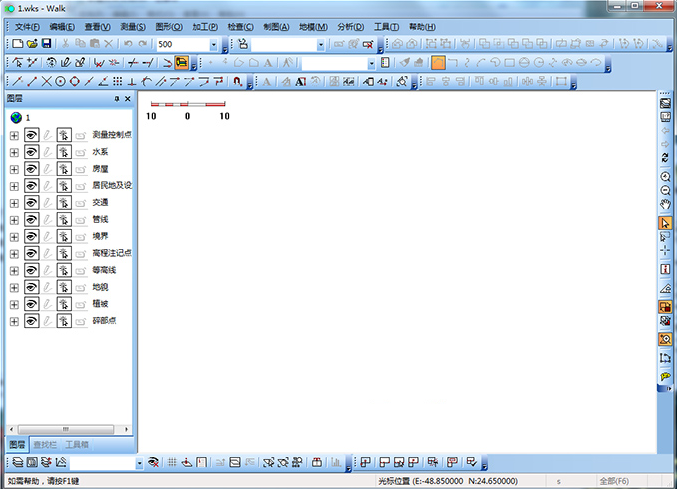677x489 pixels.
Task: Select the 等高线 layer name
Action: click(104, 270)
